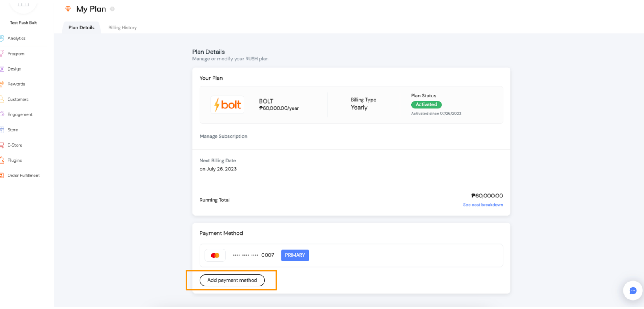644x309 pixels.
Task: Select the Design sidebar icon
Action: (x=2, y=69)
